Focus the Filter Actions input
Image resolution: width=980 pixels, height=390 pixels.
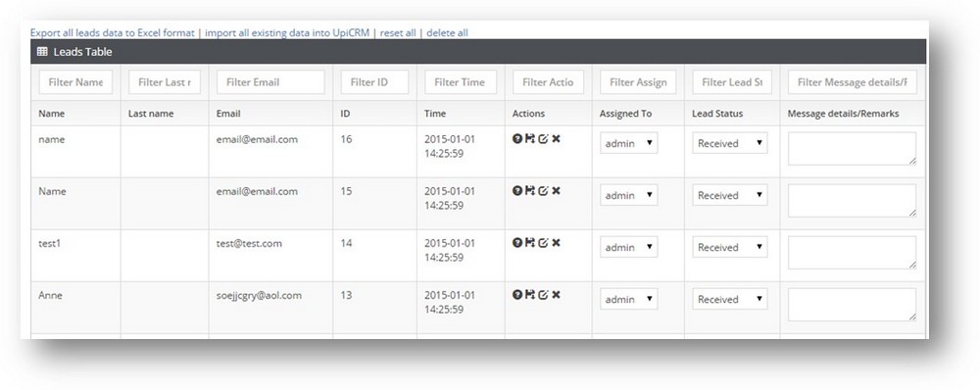coord(548,82)
